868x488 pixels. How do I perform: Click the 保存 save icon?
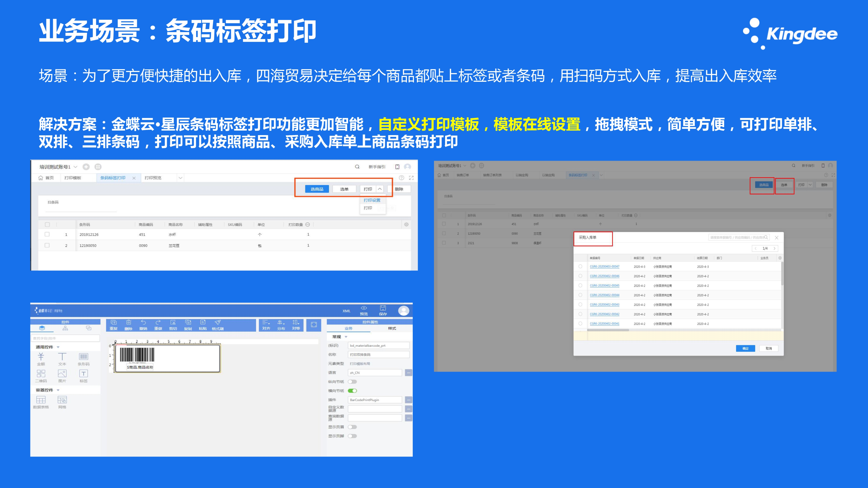click(x=383, y=308)
